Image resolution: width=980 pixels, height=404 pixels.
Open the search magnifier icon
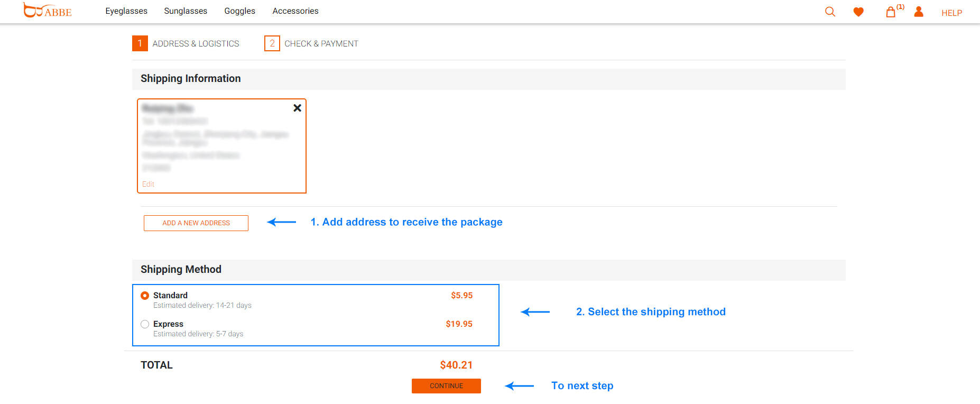coord(830,12)
